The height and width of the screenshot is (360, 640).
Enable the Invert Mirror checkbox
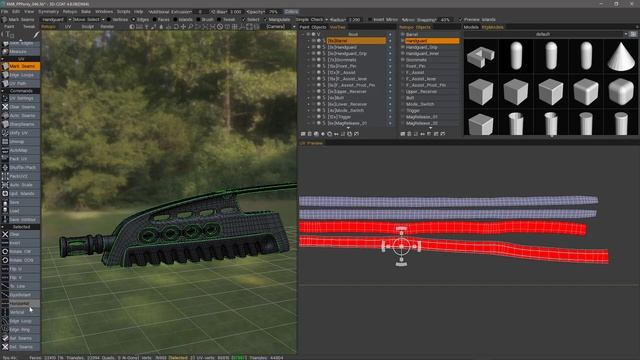382,20
